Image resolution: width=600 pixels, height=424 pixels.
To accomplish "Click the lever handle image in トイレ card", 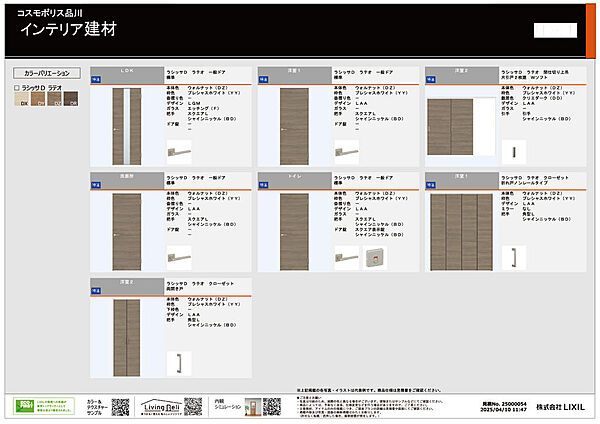I will pos(347,258).
